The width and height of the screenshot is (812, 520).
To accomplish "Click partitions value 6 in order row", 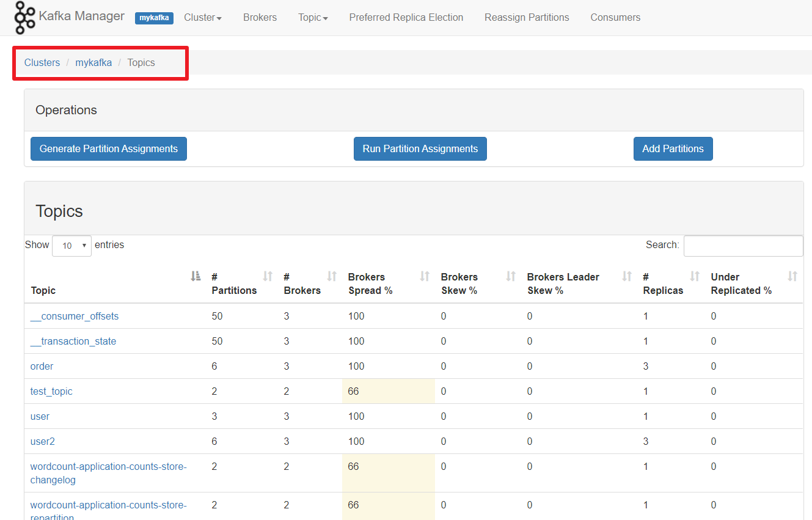I will point(214,366).
